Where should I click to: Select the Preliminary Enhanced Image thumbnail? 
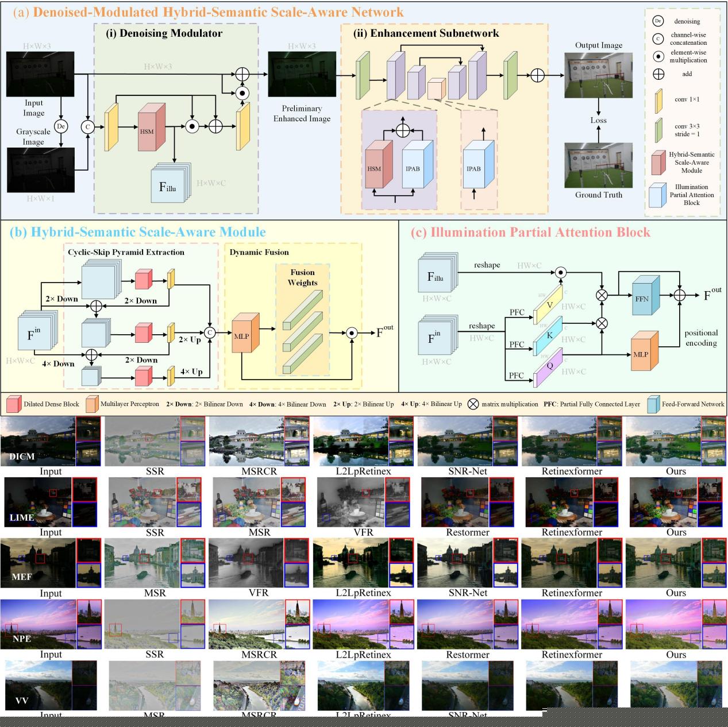tap(302, 75)
